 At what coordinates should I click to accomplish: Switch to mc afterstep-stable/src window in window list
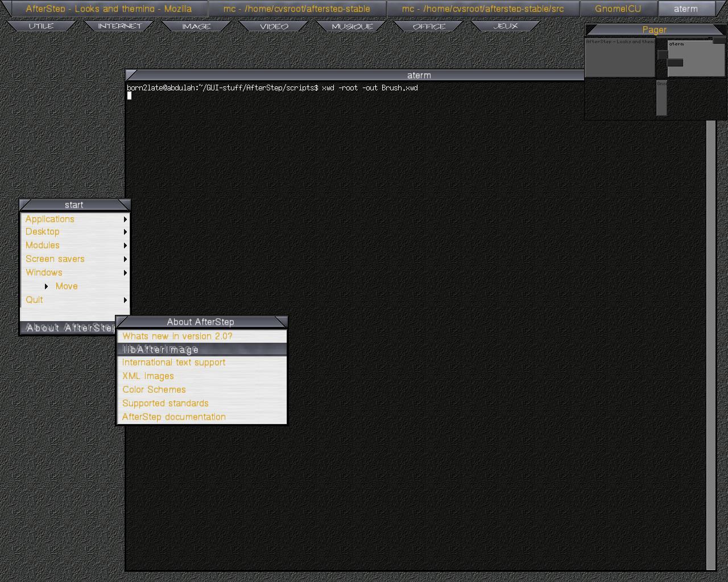tap(483, 9)
